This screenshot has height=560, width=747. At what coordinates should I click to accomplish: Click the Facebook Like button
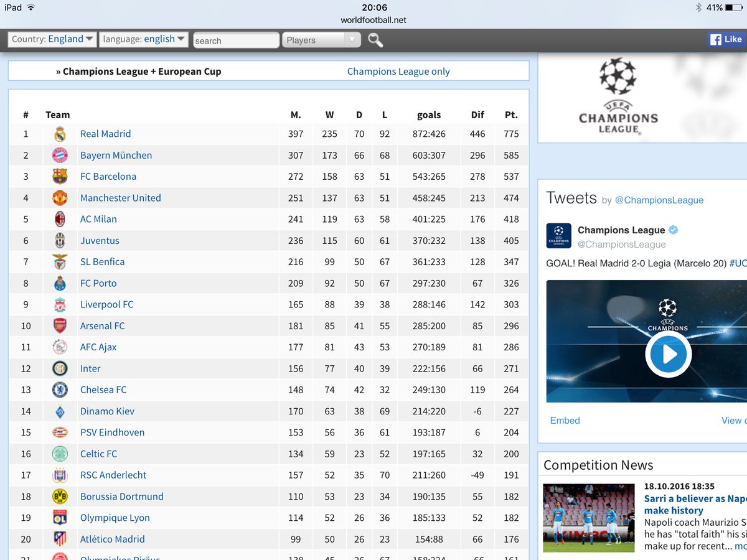(727, 39)
